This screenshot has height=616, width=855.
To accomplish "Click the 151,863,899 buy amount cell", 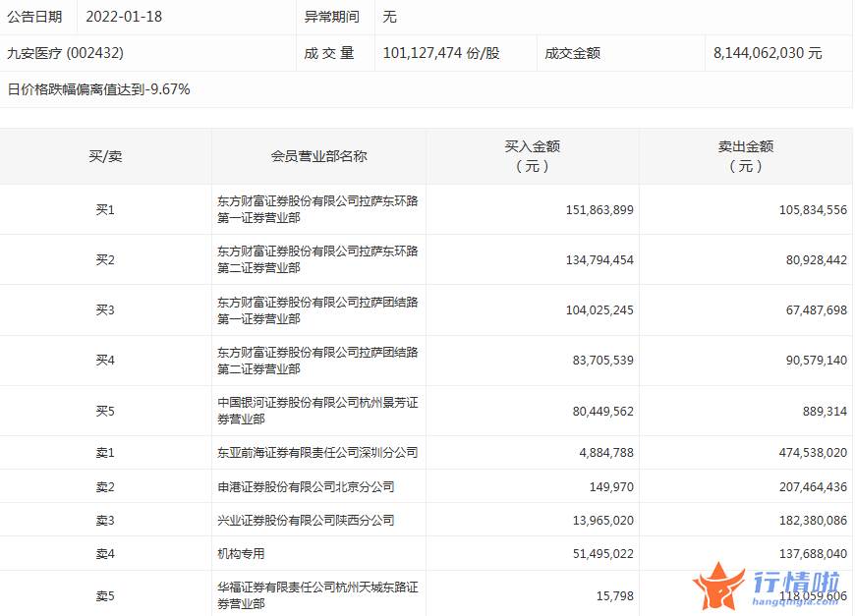I will coord(599,209).
